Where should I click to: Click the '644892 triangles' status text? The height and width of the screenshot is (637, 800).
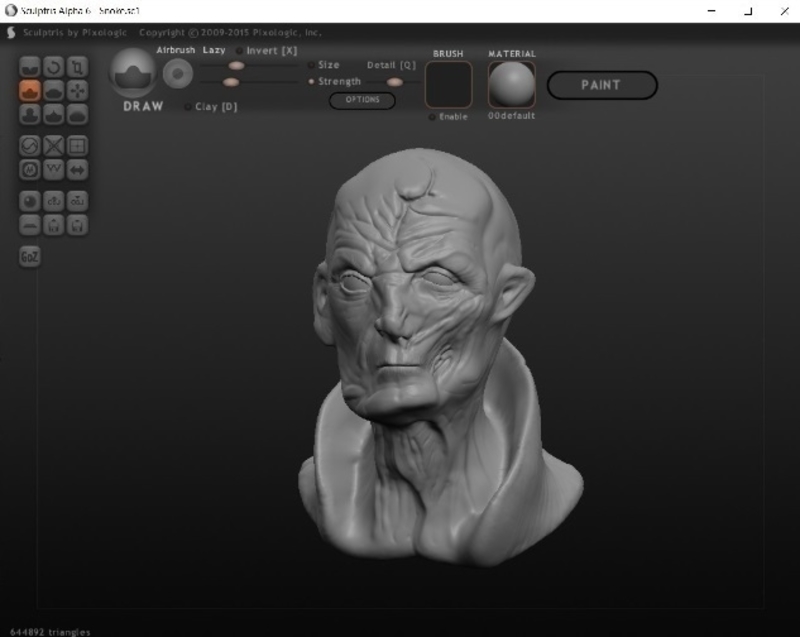[x=50, y=632]
